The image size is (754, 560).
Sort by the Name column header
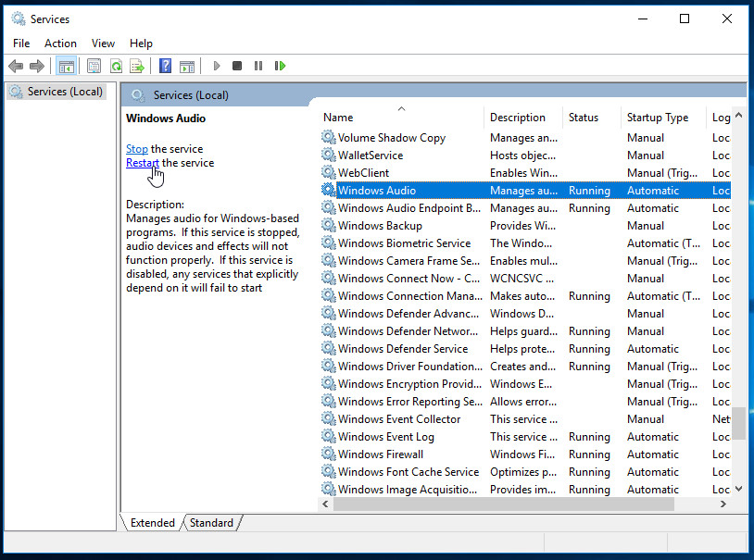pos(402,118)
